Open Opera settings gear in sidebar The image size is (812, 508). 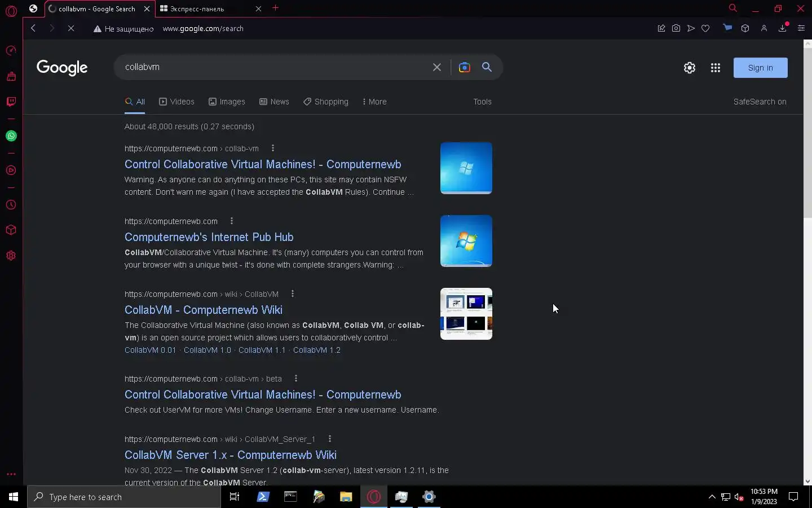[11, 256]
